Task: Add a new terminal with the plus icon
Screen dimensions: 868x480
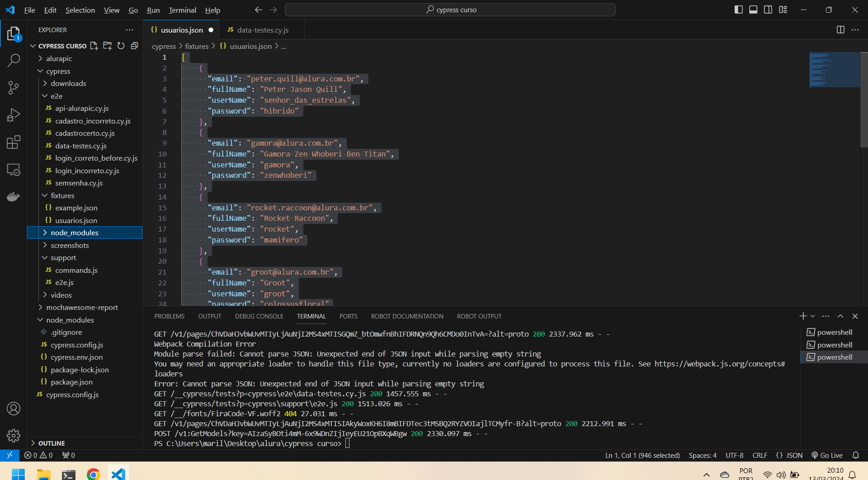Action: click(803, 316)
